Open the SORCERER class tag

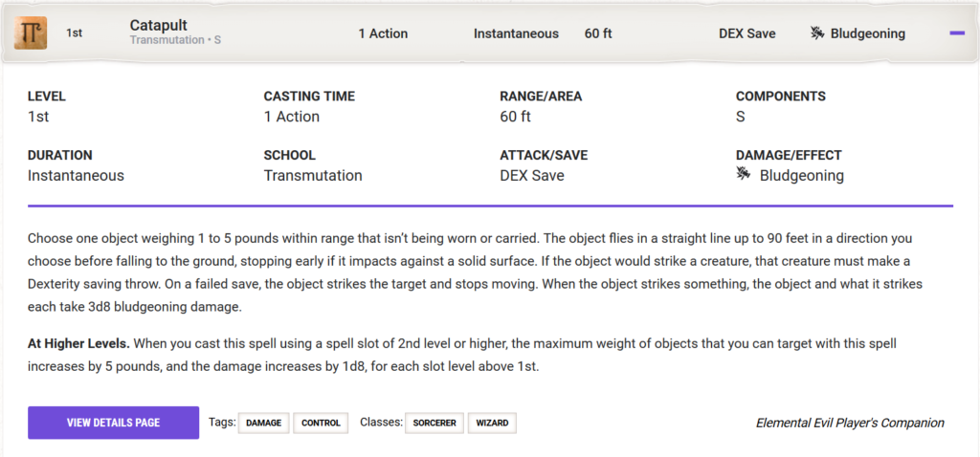(x=435, y=423)
